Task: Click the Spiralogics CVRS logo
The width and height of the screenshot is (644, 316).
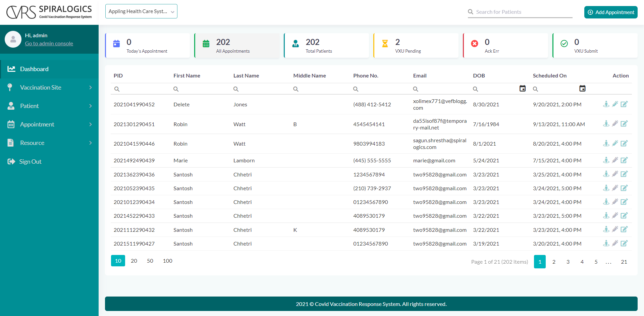Action: coord(49,12)
